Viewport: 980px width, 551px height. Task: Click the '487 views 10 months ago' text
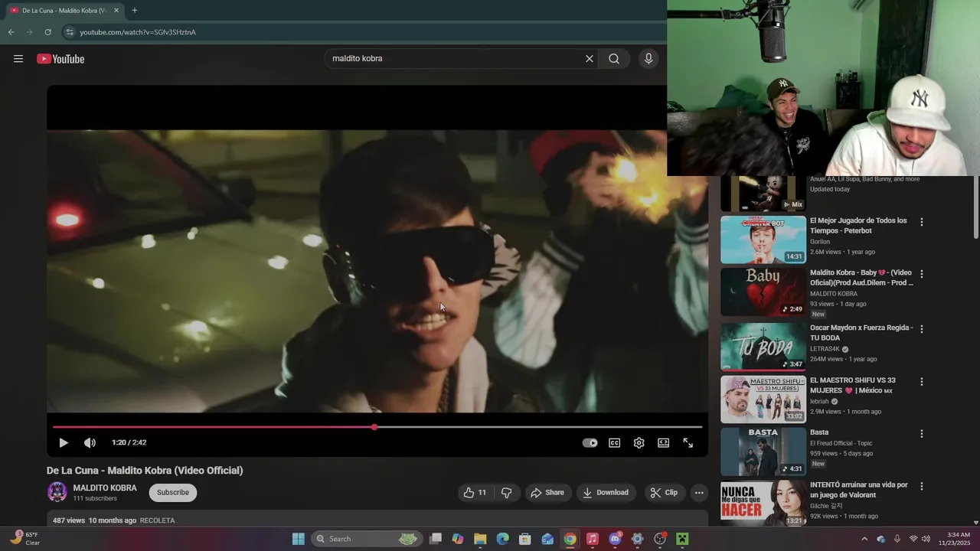94,520
